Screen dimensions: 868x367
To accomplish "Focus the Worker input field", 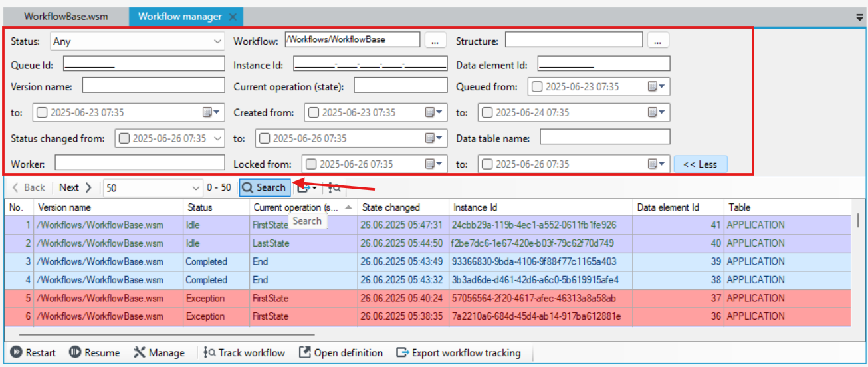I will point(140,162).
